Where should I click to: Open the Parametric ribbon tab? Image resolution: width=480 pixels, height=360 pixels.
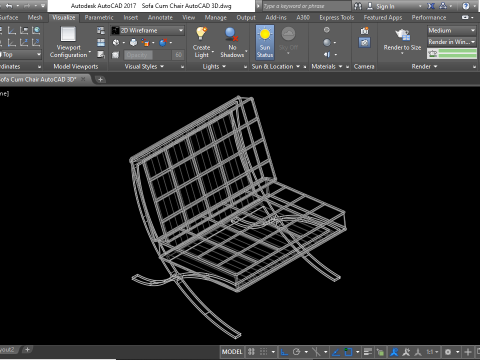tap(99, 17)
